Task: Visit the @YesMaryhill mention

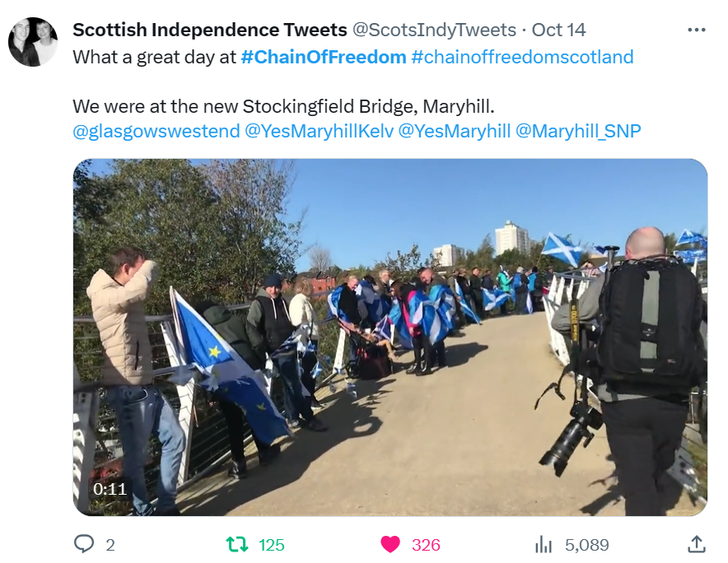Action: tap(455, 132)
